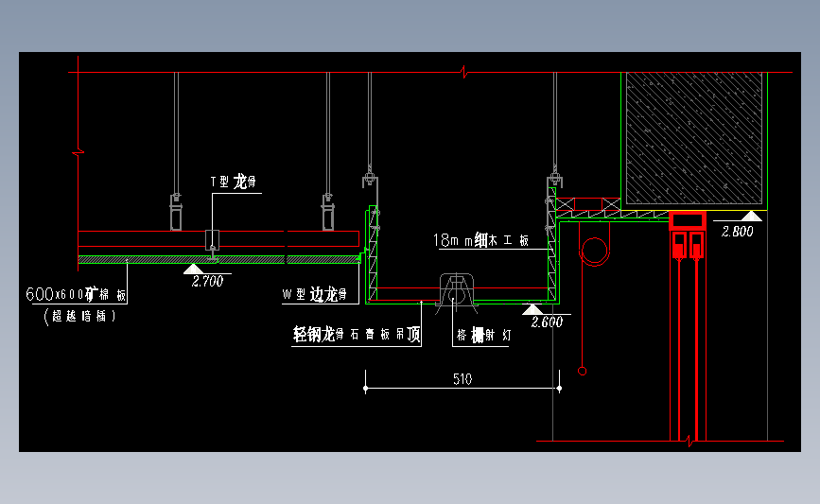The width and height of the screenshot is (820, 504).
Task: Select the grille spotlight fixture symbol
Action: click(x=456, y=293)
